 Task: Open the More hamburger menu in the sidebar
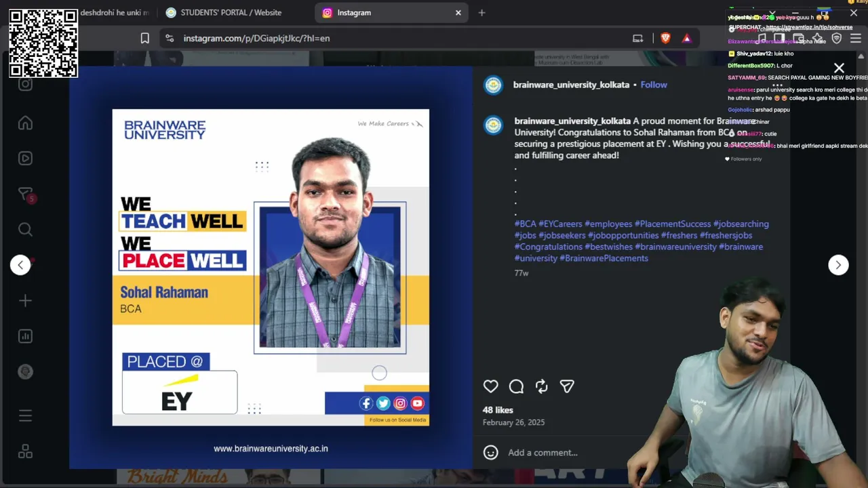tap(25, 415)
